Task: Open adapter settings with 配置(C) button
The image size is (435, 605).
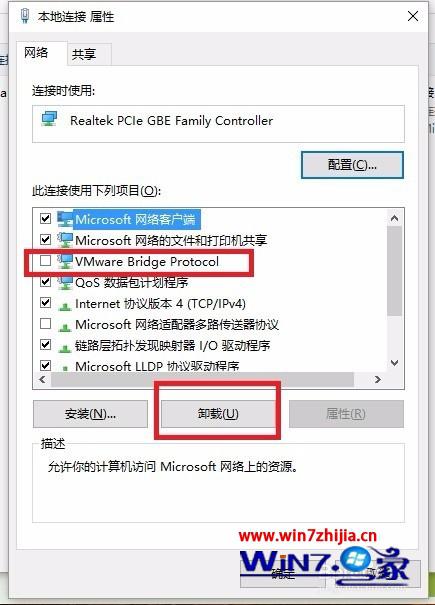Action: click(x=352, y=165)
